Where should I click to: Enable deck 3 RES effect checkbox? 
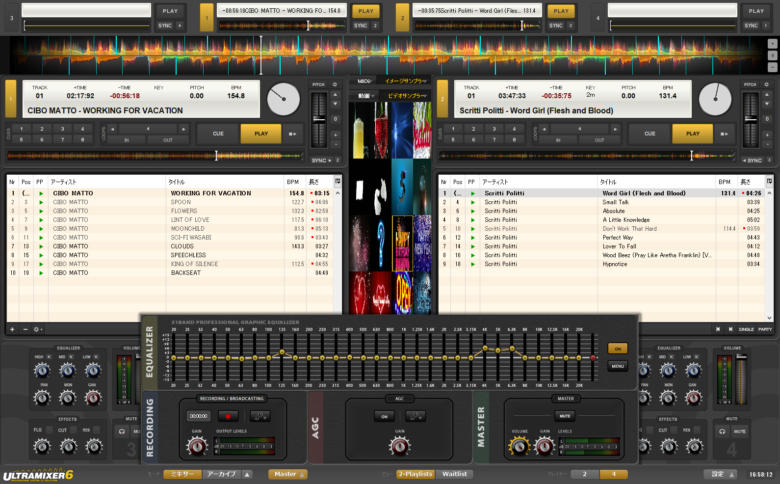point(97,430)
